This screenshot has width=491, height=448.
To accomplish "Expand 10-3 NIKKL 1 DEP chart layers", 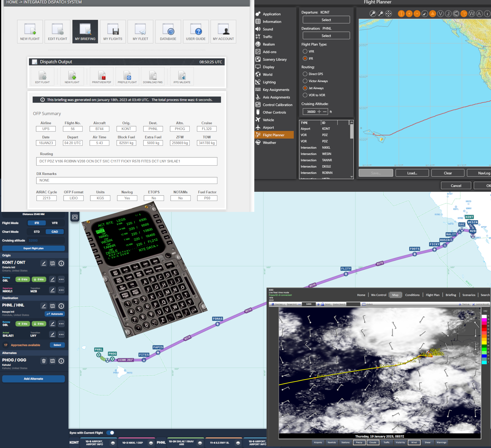I will tap(151, 443).
